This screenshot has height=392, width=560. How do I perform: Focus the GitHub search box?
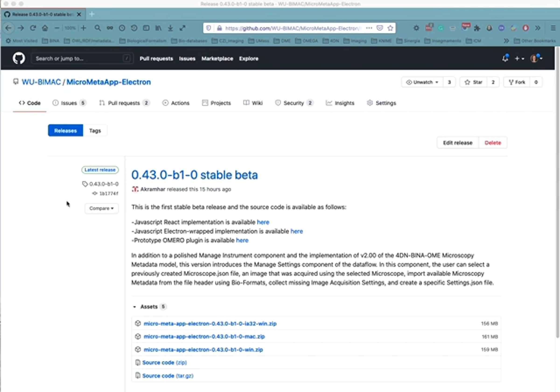82,58
